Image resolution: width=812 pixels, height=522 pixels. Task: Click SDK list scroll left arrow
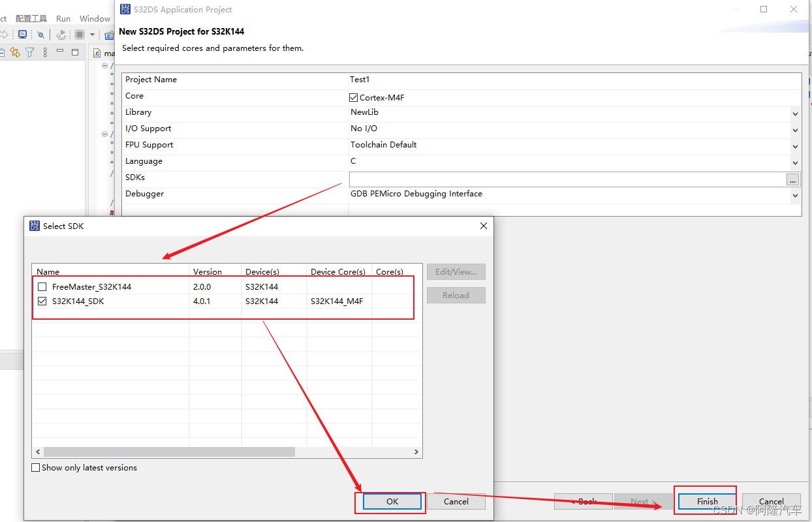[38, 452]
